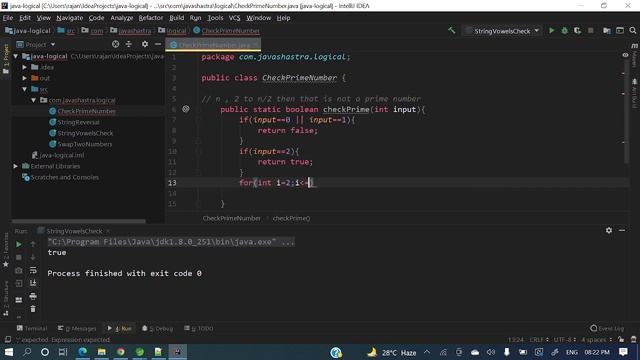Open Chrome from taskbar
Image resolution: width=640 pixels, height=360 pixels.
click(x=121, y=352)
